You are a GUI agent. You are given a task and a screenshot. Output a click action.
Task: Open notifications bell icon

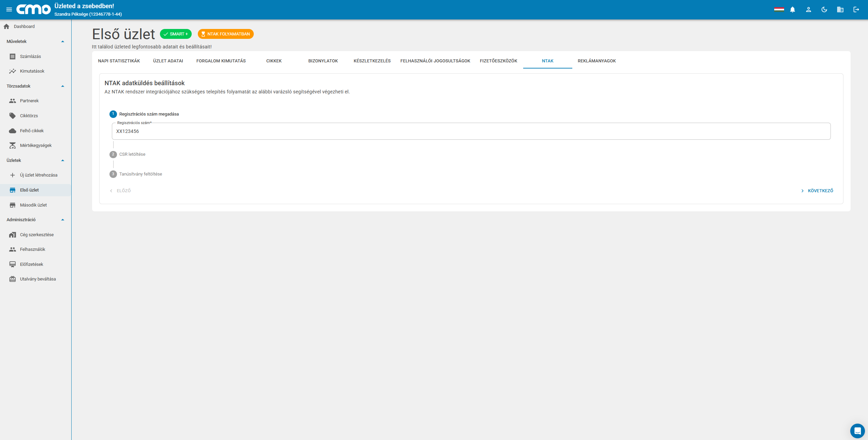click(793, 10)
